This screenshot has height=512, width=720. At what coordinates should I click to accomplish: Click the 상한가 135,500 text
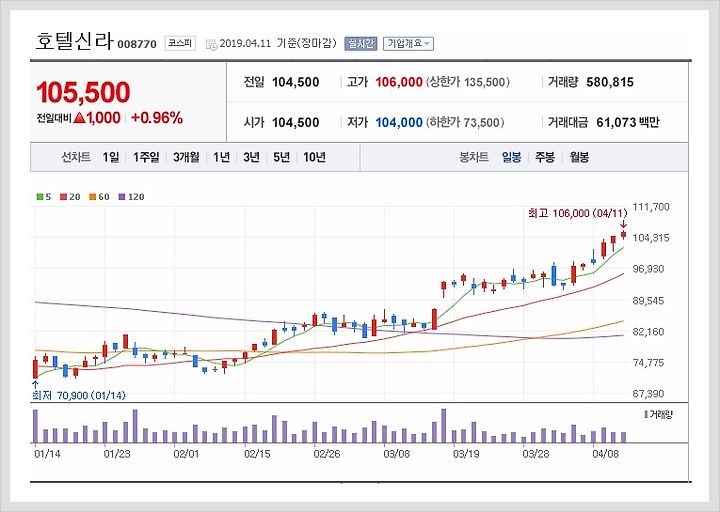(x=468, y=82)
